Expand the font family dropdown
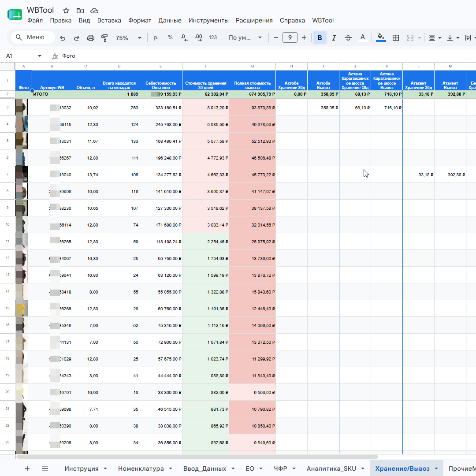The image size is (476, 476). click(x=245, y=37)
